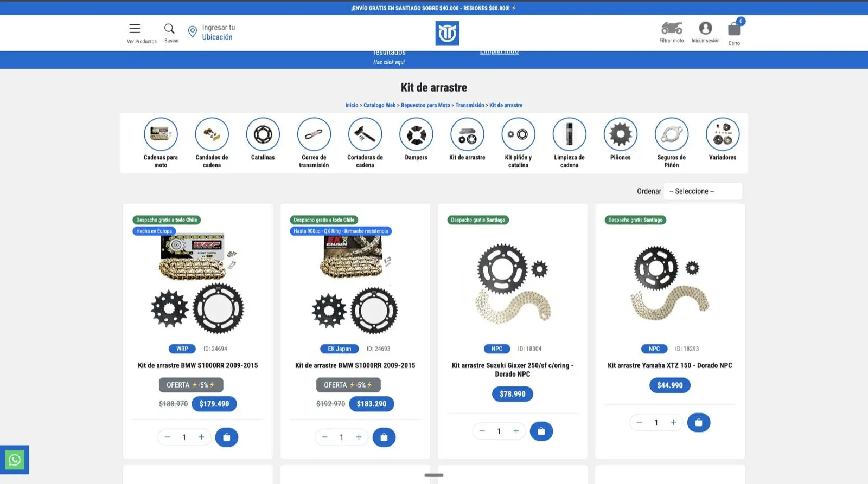Select the Catalinas category icon
The height and width of the screenshot is (484, 868).
pyautogui.click(x=263, y=134)
